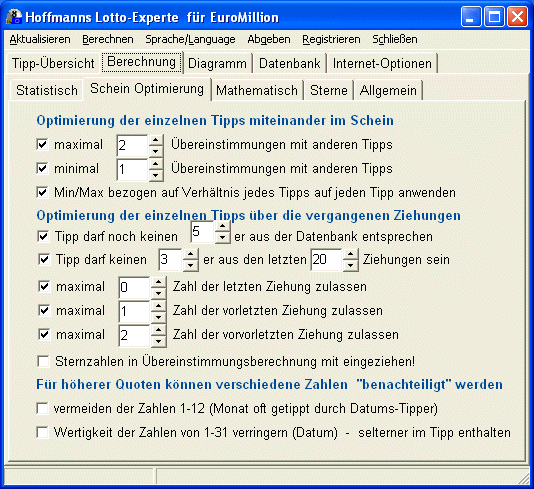Viewport: 534px width, 489px height.
Task: Open the Registrieren menu
Action: click(x=331, y=39)
